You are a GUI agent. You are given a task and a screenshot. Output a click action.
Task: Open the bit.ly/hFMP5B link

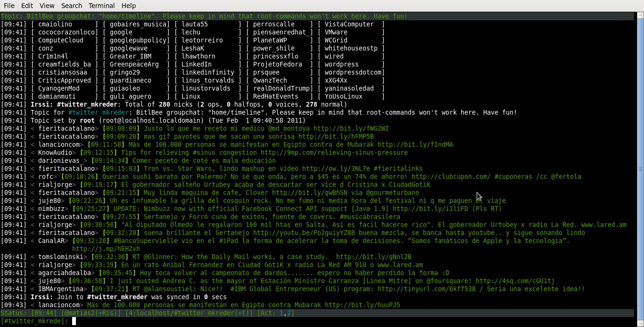point(336,136)
